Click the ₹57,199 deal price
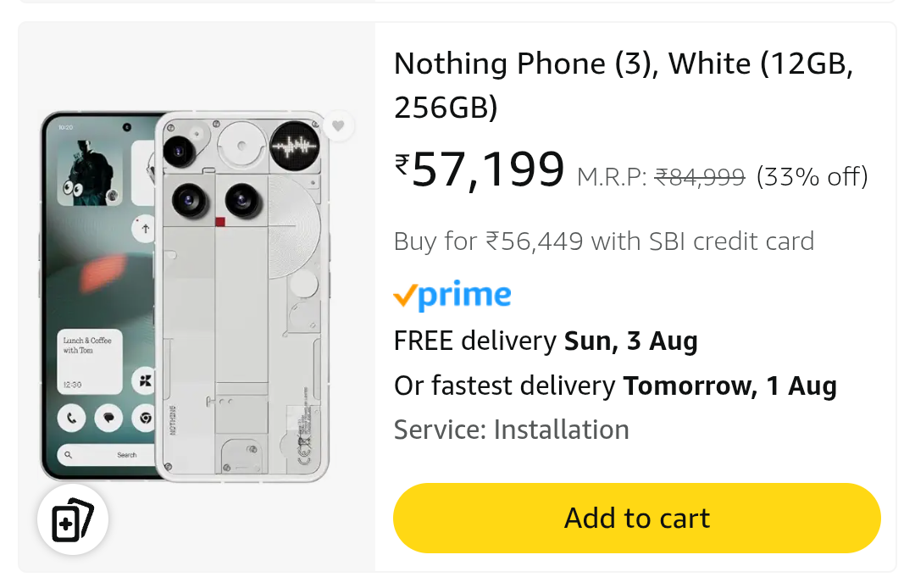915x588 pixels. point(488,170)
